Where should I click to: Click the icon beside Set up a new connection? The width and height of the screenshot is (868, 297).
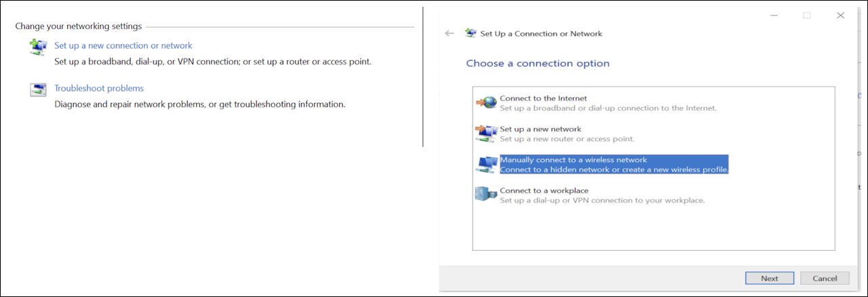click(38, 47)
